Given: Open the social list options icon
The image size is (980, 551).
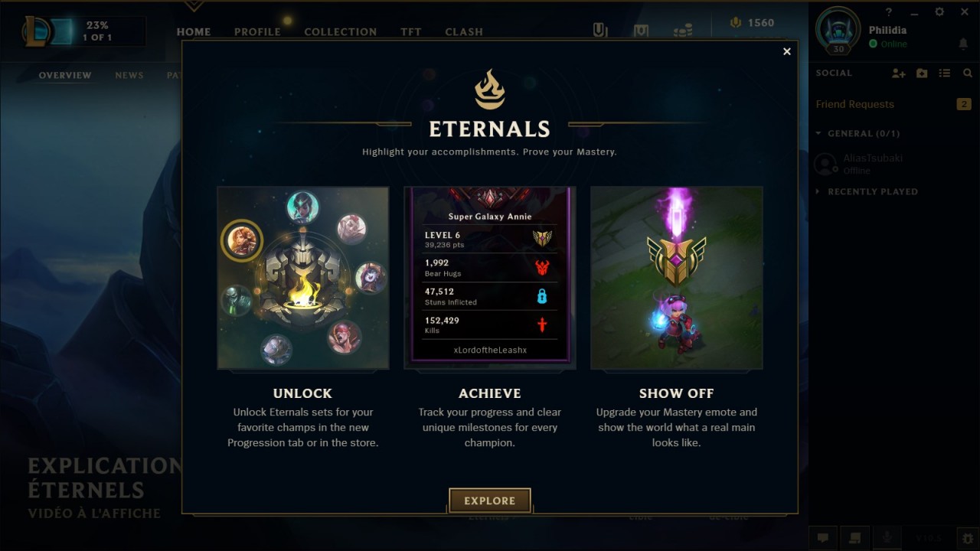Looking at the screenshot, I should [x=945, y=73].
